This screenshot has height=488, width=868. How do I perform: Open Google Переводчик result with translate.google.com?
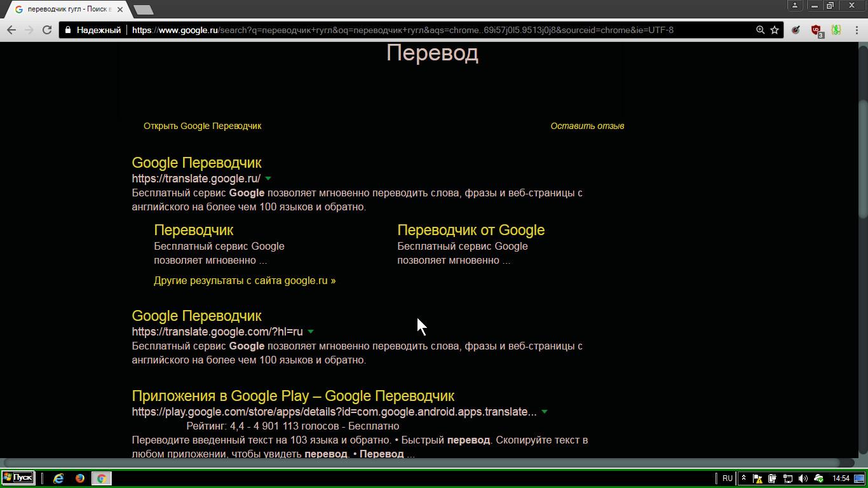196,316
